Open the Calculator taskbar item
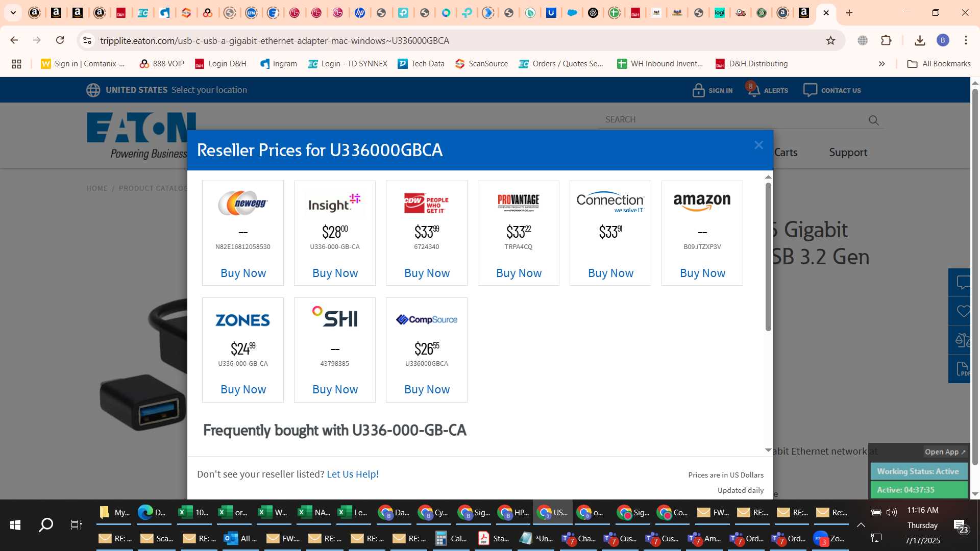 (x=451, y=539)
